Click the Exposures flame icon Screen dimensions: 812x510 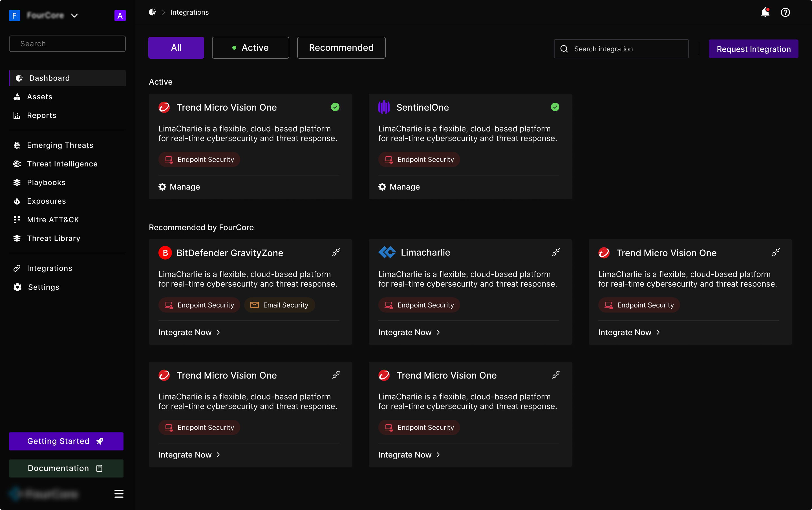pos(17,201)
